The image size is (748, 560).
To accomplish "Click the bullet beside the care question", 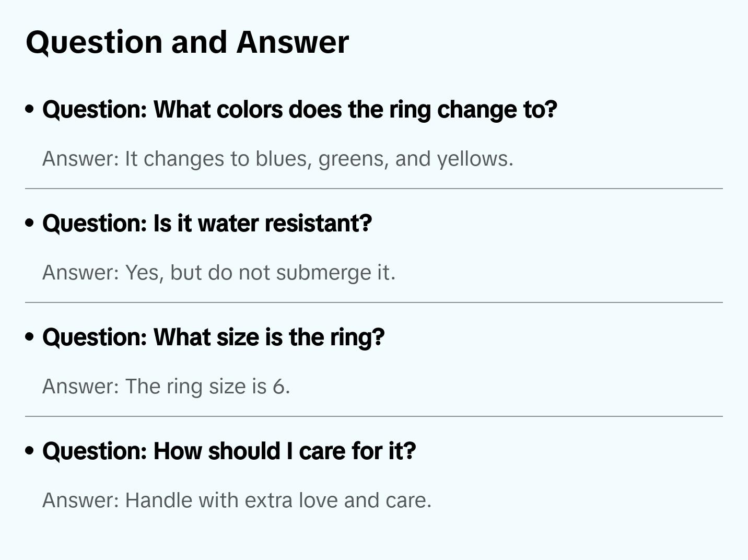I will tap(30, 451).
